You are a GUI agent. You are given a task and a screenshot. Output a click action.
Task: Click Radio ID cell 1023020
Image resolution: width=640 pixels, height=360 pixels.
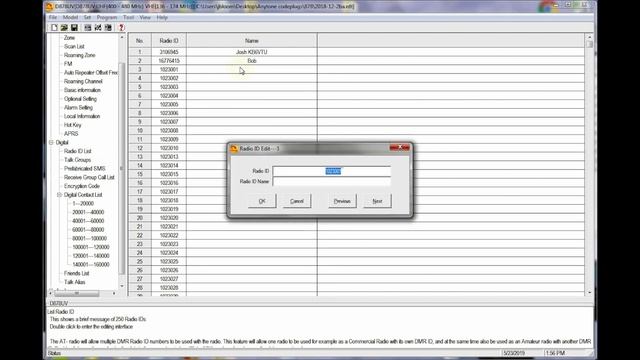(169, 218)
